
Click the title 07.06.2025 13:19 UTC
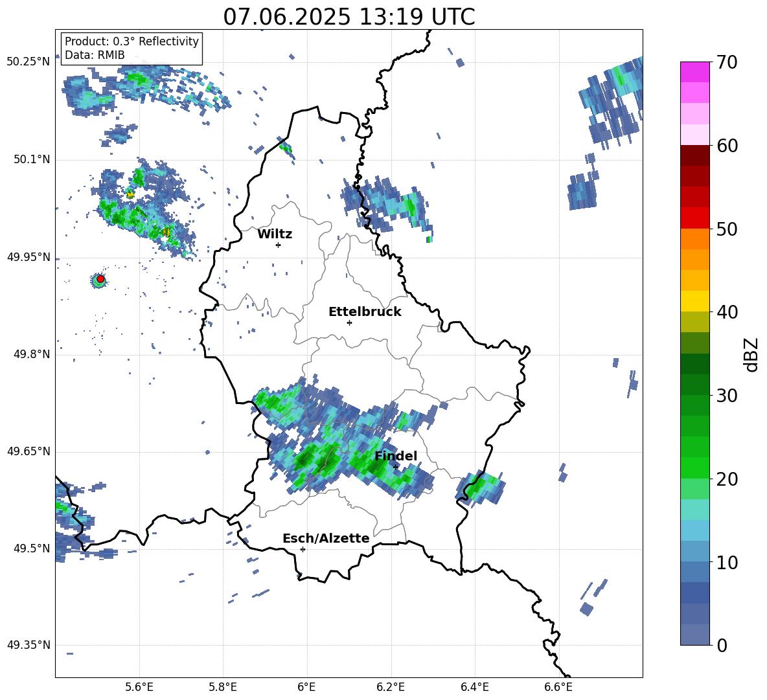coord(349,17)
